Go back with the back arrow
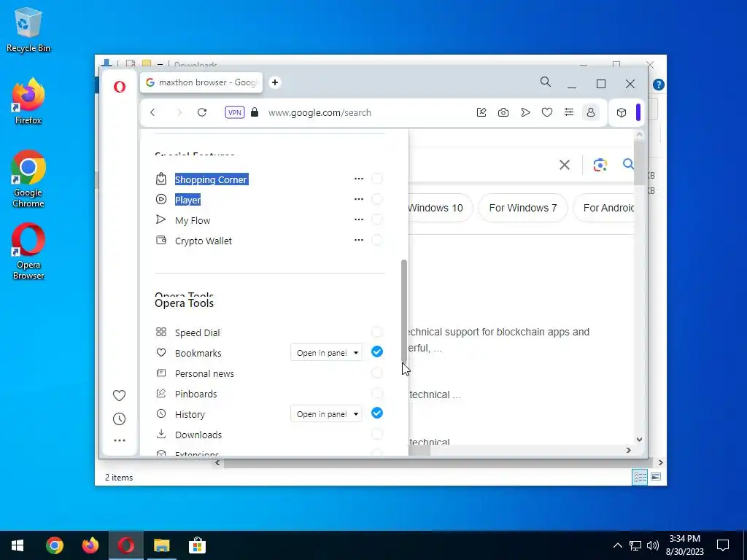The width and height of the screenshot is (747, 560). point(152,112)
